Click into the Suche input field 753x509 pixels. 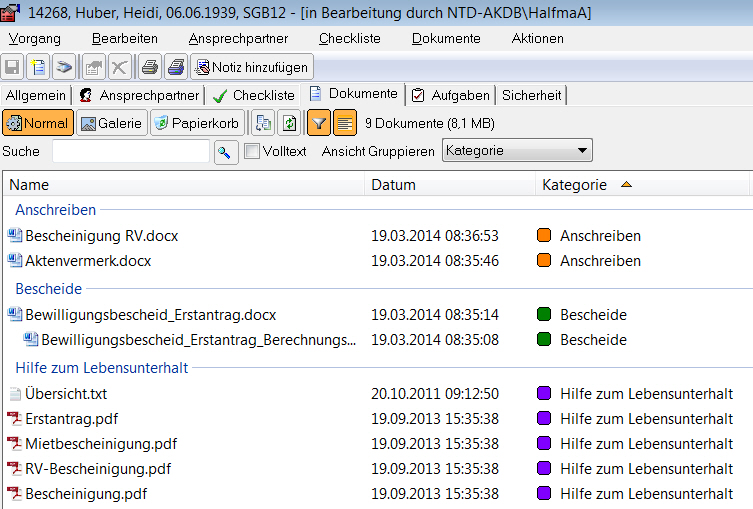tap(130, 151)
